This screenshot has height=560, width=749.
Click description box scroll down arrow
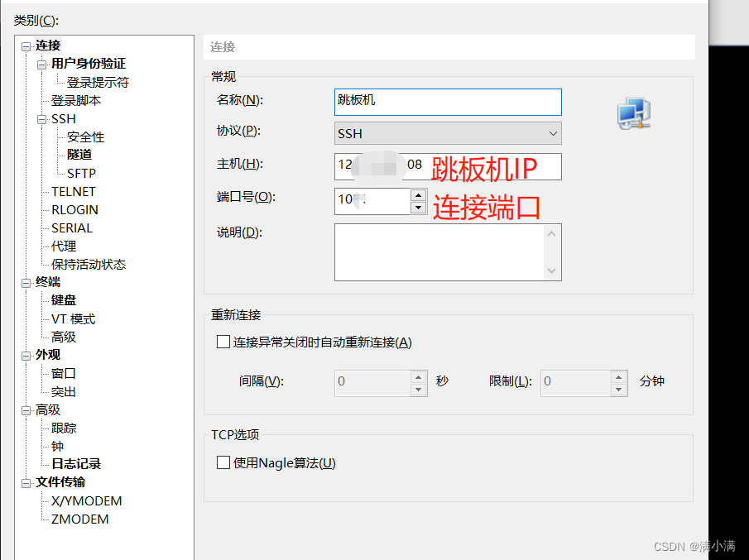coord(551,270)
